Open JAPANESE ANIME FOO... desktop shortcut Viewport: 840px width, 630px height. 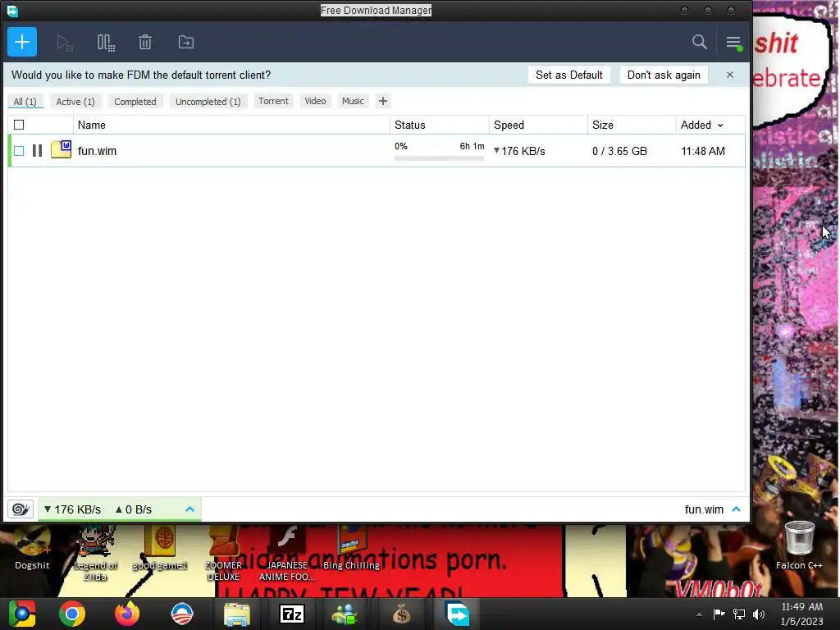[x=287, y=553]
